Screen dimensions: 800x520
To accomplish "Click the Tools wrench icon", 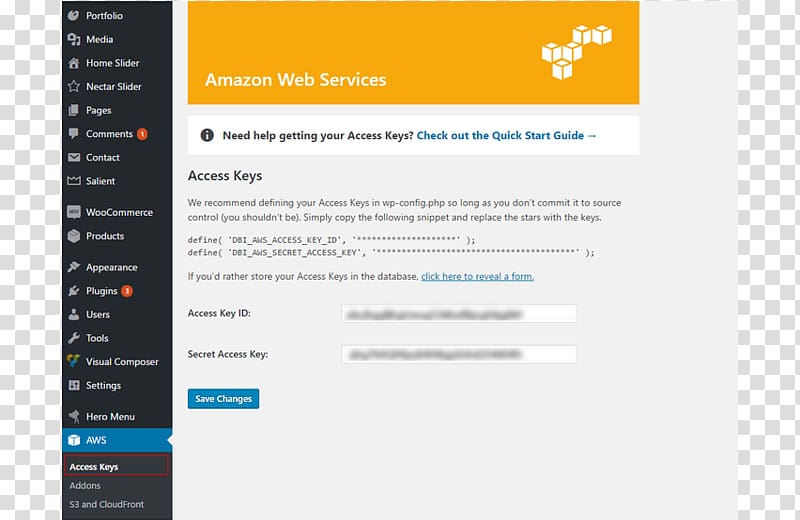I will 73,338.
